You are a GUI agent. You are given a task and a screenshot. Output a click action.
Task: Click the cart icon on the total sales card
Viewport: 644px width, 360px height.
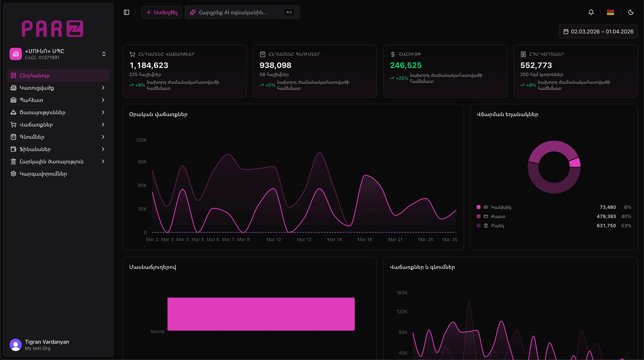coord(132,54)
